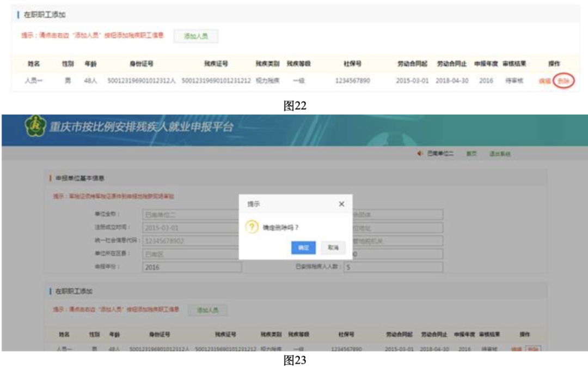Image resolution: width=588 pixels, height=368 pixels.
Task: Click 编辑 link in figure 22 row
Action: pos(544,81)
